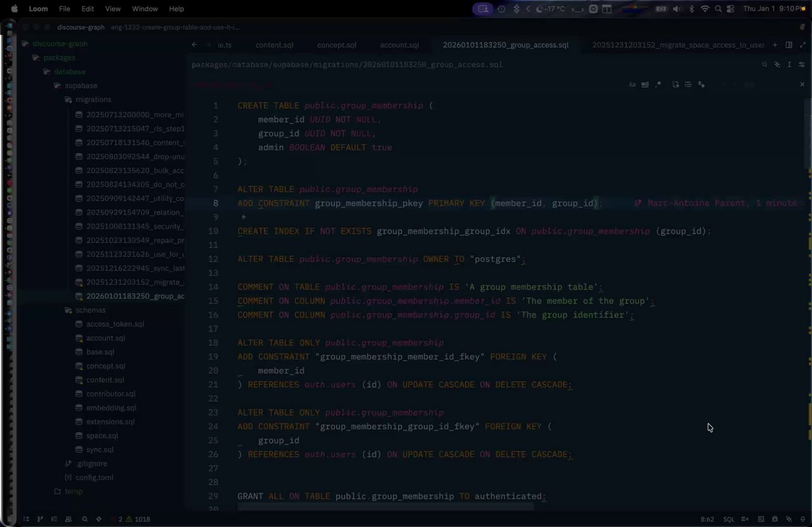The height and width of the screenshot is (527, 812).
Task: Toggle case sensitive Aa search option
Action: pyautogui.click(x=632, y=84)
